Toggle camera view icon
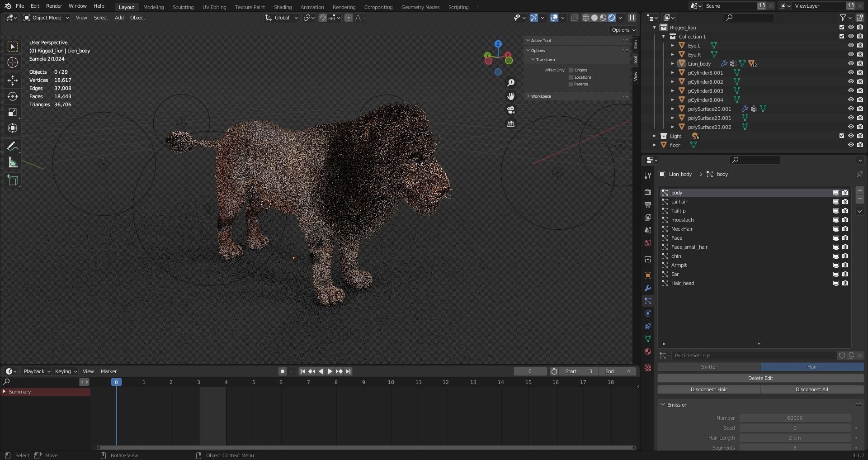Image resolution: width=868 pixels, height=460 pixels. click(511, 110)
